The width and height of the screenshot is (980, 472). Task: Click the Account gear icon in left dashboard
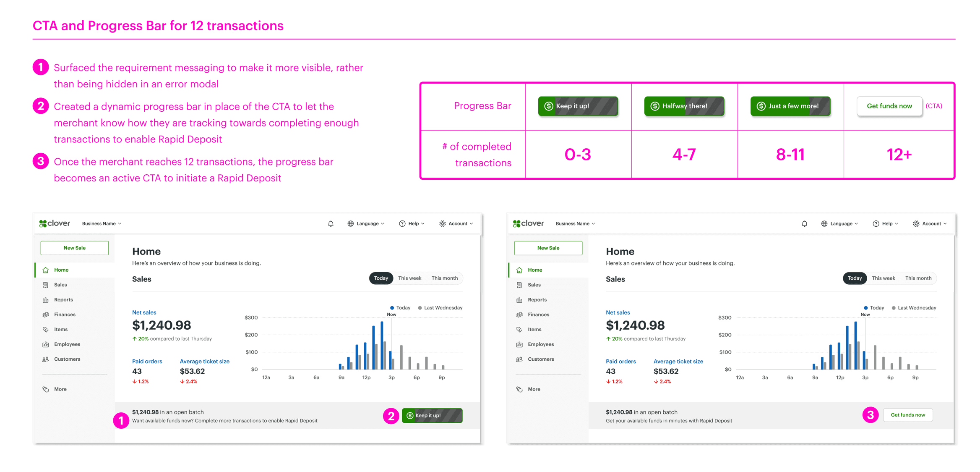(x=442, y=224)
